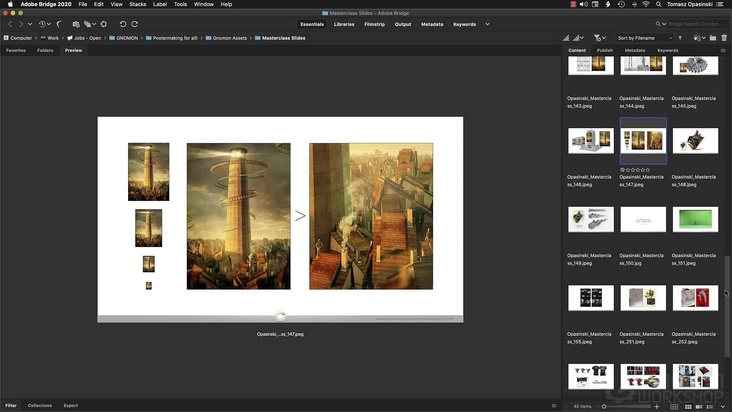Open the Sort by Filename dropdown
This screenshot has width=732, height=412.
(644, 38)
